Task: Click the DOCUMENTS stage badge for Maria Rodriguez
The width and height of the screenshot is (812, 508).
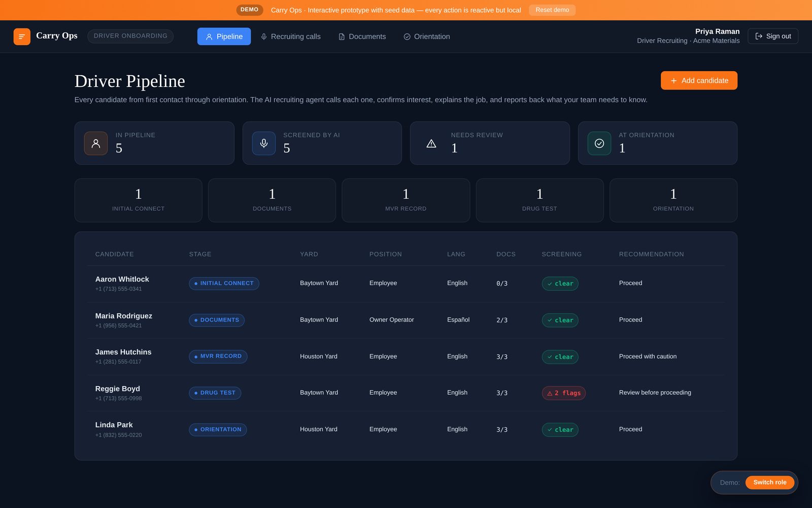Action: click(x=217, y=320)
